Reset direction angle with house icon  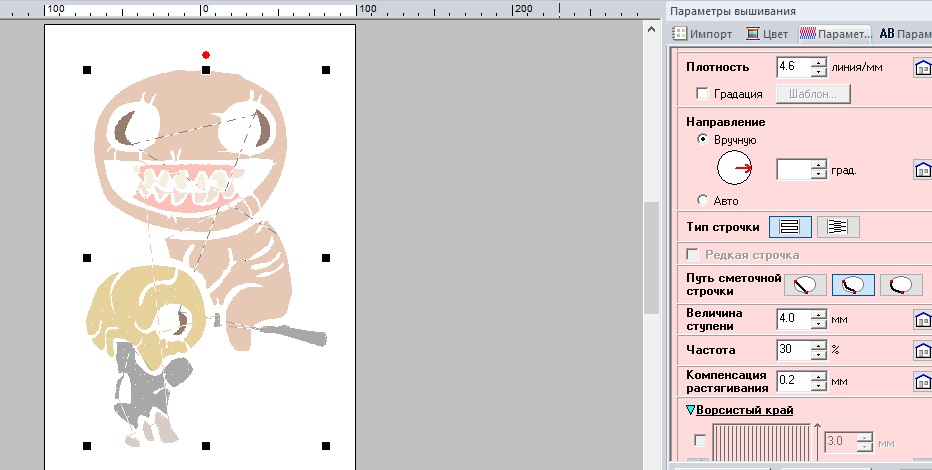click(923, 170)
